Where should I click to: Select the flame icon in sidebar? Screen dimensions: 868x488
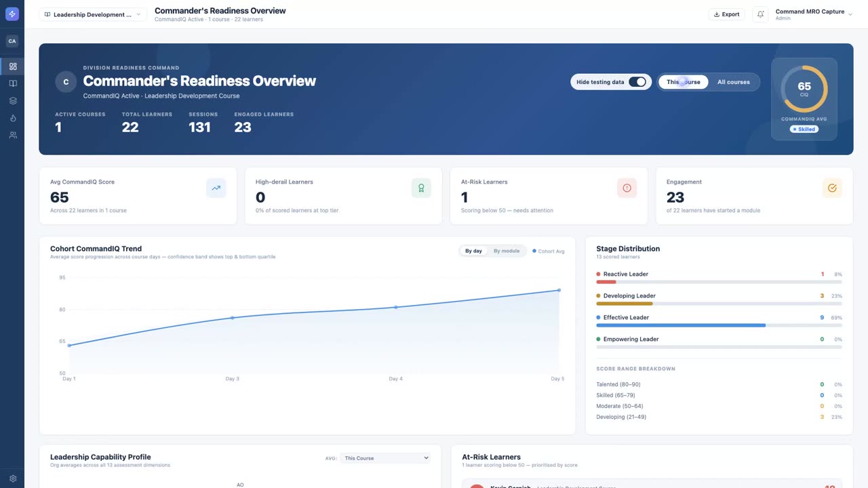point(12,118)
